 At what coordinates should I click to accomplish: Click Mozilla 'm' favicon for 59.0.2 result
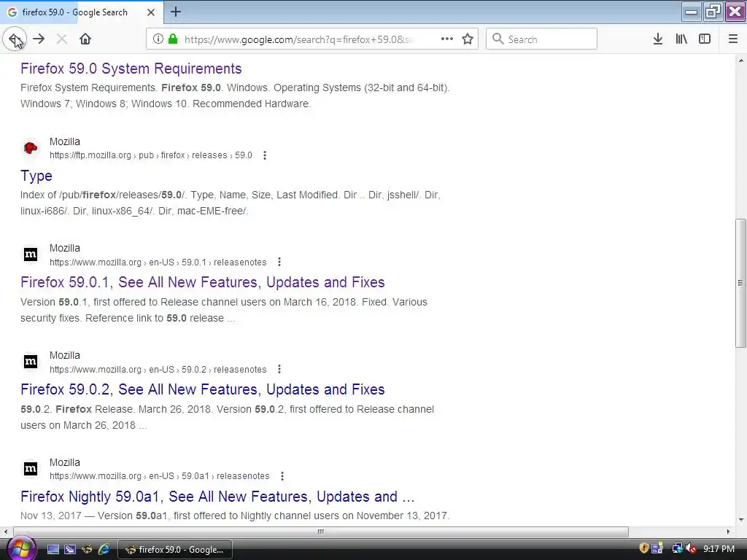[x=31, y=362]
